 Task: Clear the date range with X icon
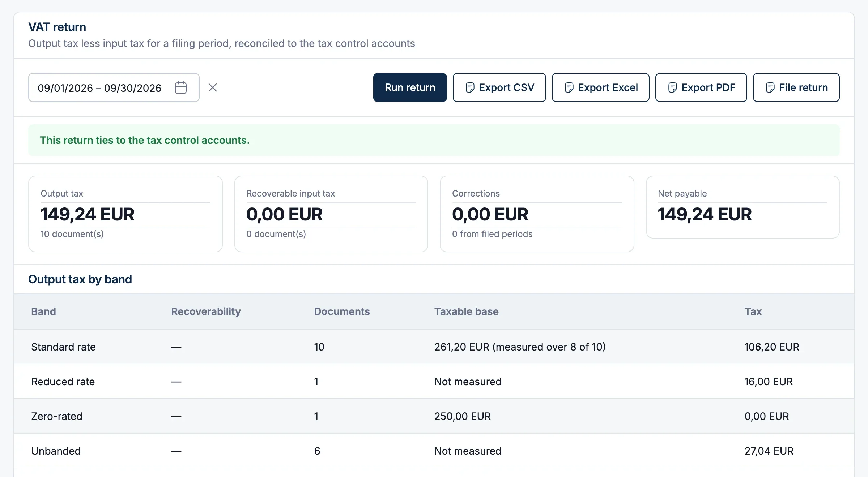click(213, 87)
